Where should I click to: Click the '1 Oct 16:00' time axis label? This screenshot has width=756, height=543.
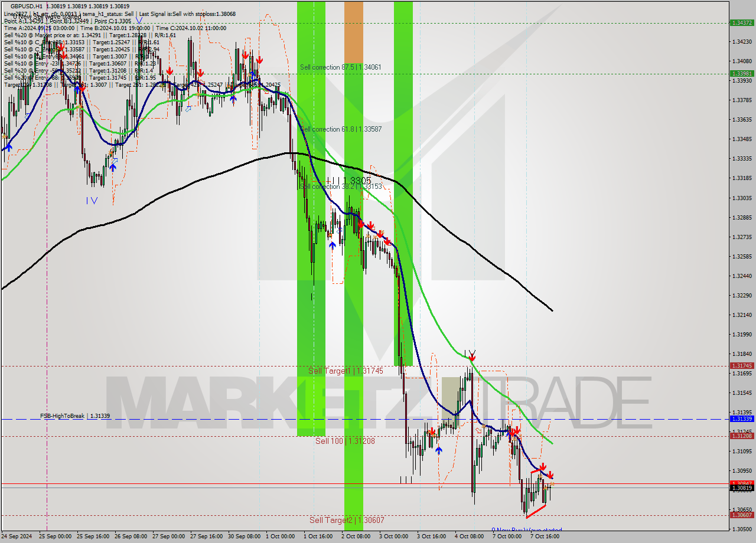[318, 537]
